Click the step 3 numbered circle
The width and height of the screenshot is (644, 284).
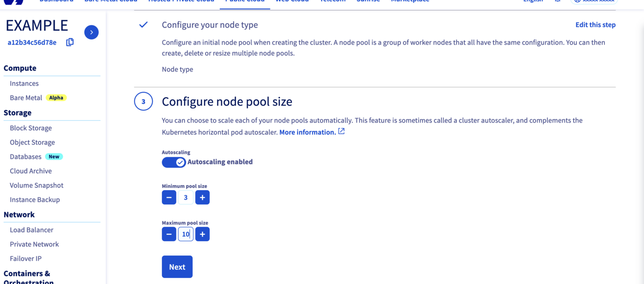click(x=143, y=101)
